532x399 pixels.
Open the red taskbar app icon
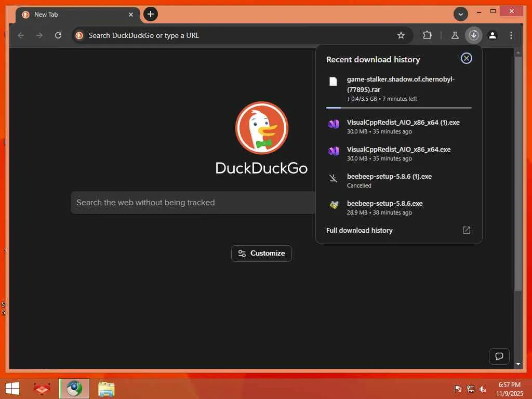click(x=42, y=389)
